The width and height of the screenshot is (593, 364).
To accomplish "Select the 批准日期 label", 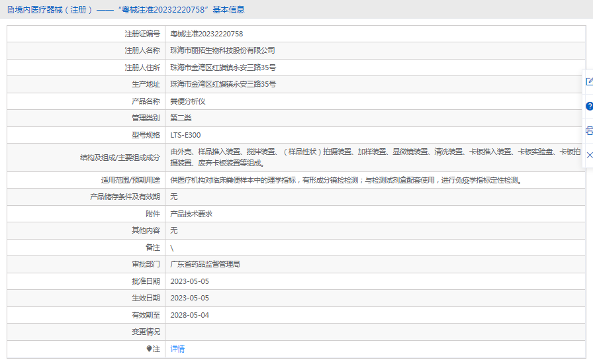I will 146,281.
